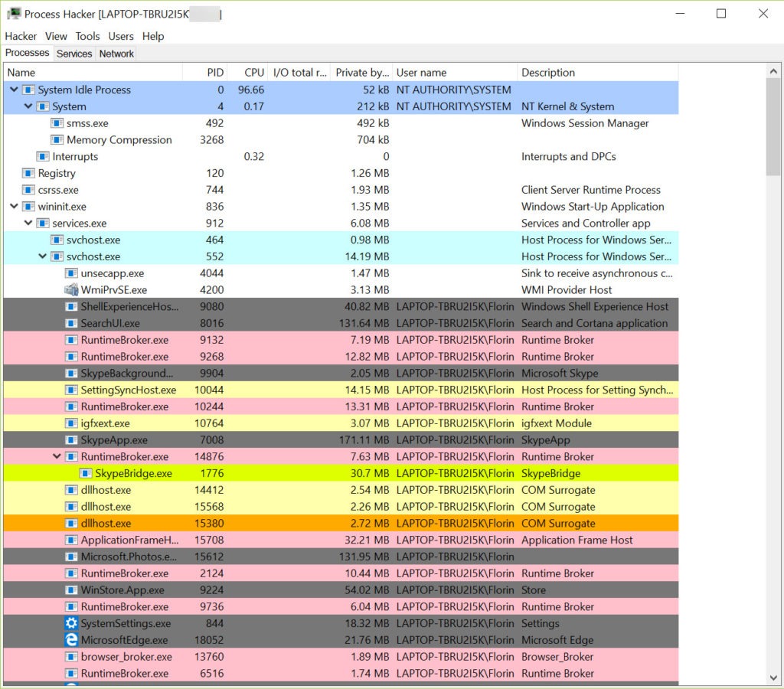This screenshot has width=784, height=689.
Task: Switch to the Network tab
Action: 116,54
